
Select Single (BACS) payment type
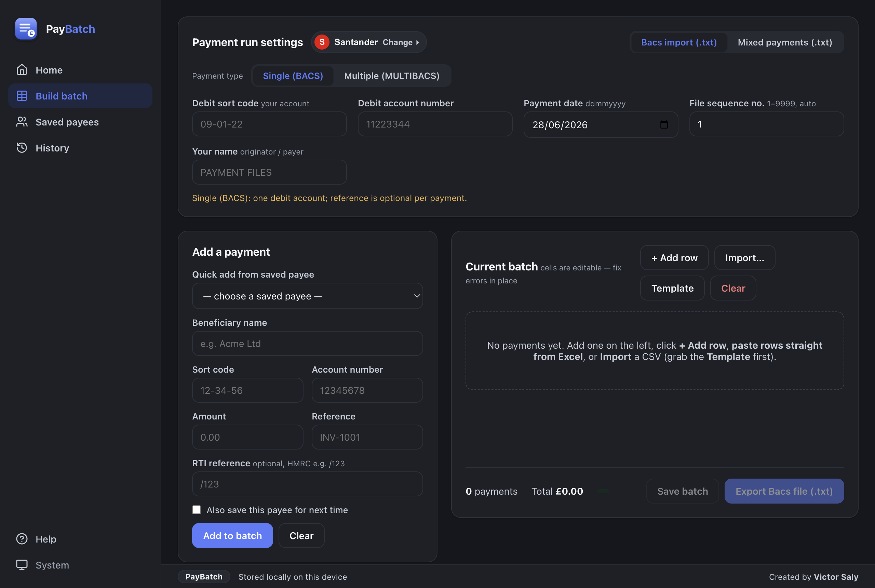tap(293, 76)
